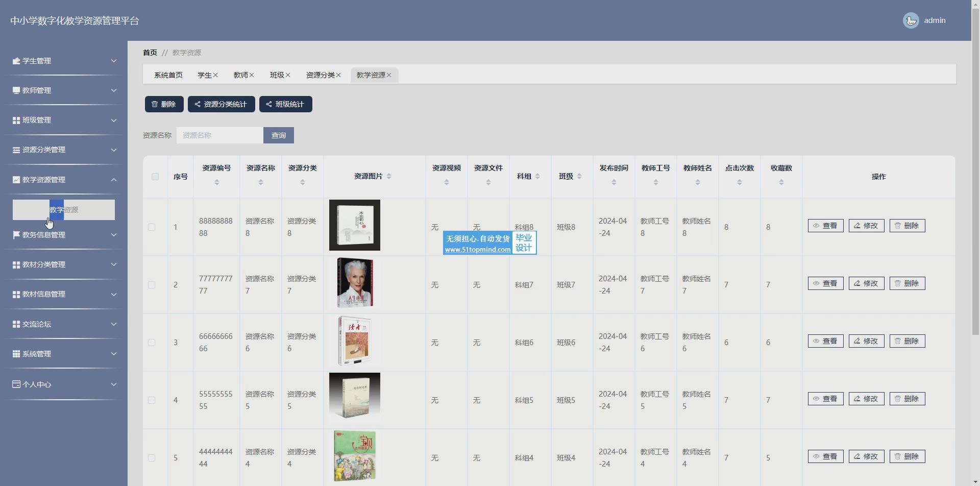This screenshot has height=486, width=980.
Task: Click the 删除 toolbar button
Action: [x=164, y=104]
